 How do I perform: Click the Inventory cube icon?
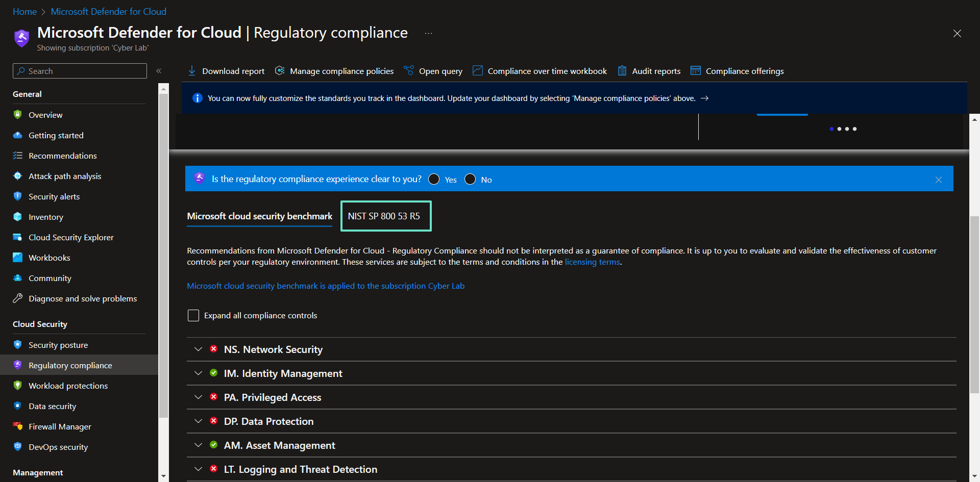click(18, 217)
